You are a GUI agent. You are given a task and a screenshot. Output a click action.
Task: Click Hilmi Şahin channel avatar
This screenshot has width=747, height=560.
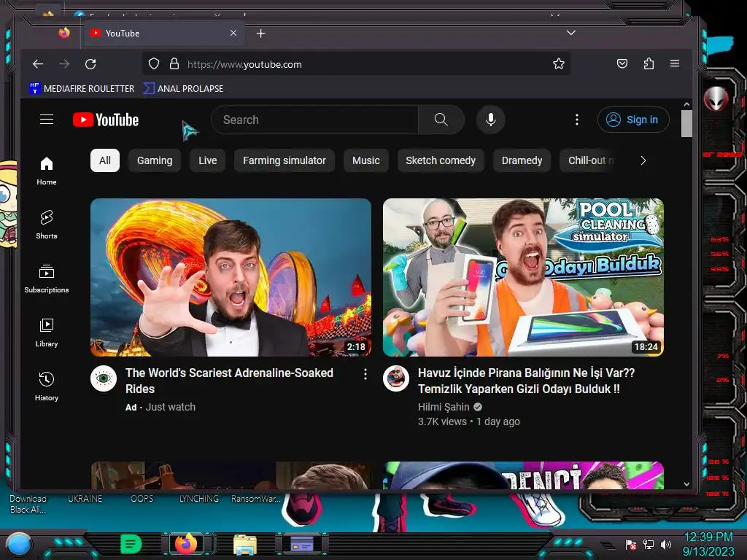[x=396, y=378]
